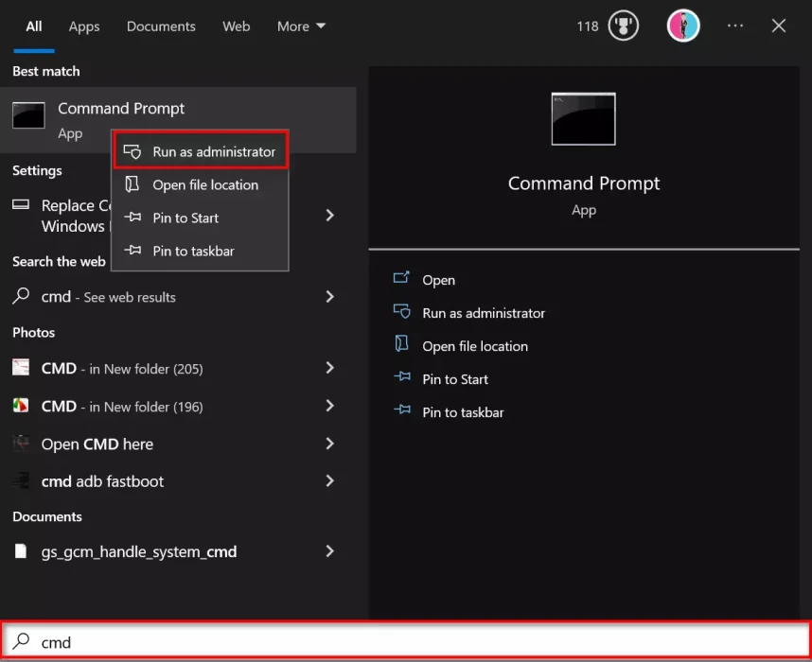Click the Pin to taskbar pin icon in context menu

tap(132, 251)
